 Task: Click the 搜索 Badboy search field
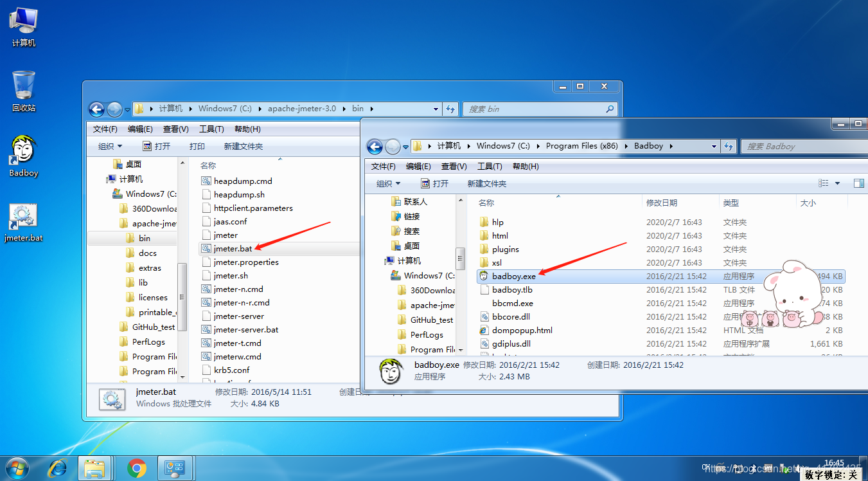[x=803, y=147]
